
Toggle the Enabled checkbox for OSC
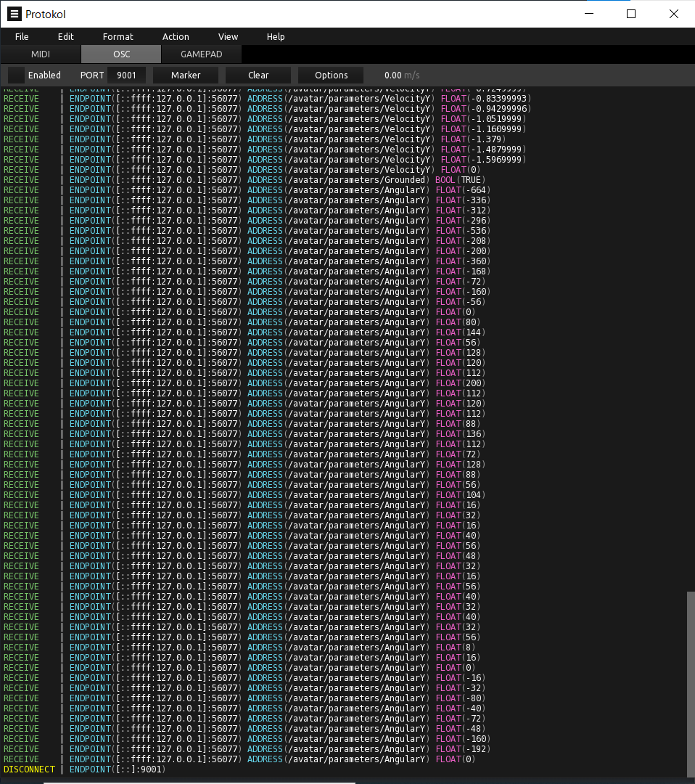[16, 75]
